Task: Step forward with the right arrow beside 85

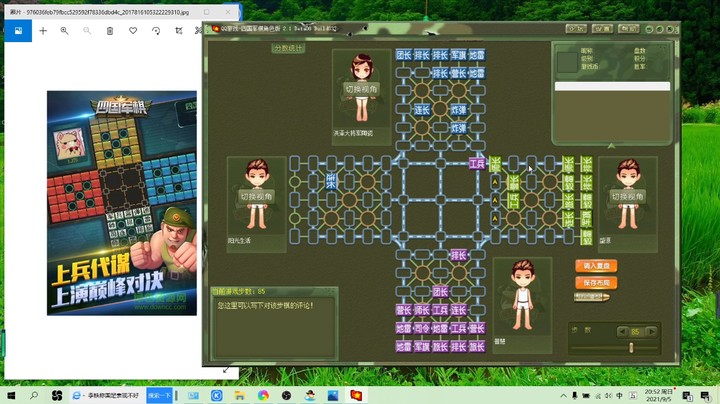Action: tap(651, 331)
